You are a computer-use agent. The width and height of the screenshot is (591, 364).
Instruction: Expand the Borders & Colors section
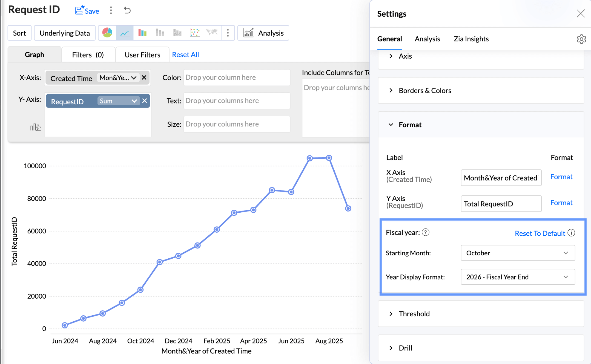point(425,91)
